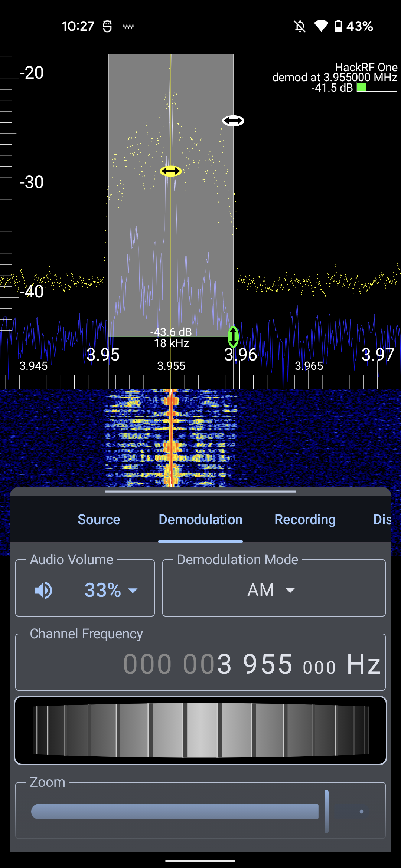The height and width of the screenshot is (868, 401).
Task: Select the Demodulation tab
Action: (200, 520)
